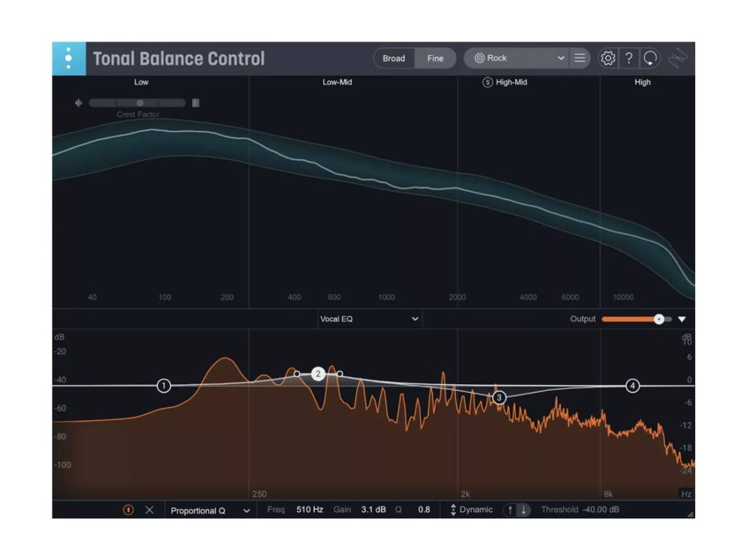Screen dimensions: 747x560
Task: Click the three-dot menu icon beside the title
Action: 68,58
